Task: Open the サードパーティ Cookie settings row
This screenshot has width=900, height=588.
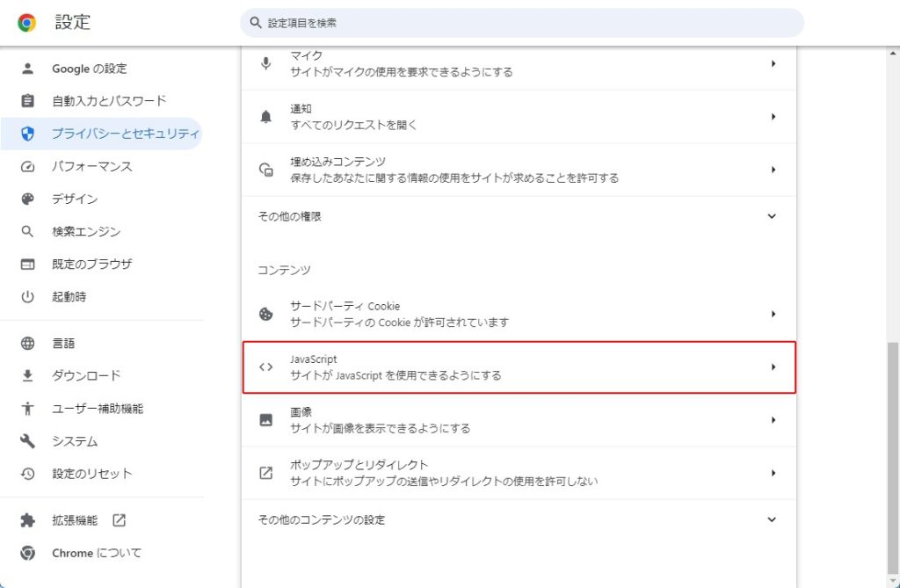Action: coord(519,314)
